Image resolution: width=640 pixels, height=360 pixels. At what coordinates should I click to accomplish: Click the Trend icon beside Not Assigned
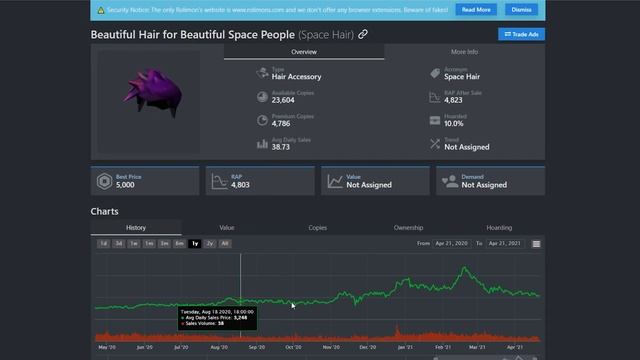(x=435, y=144)
